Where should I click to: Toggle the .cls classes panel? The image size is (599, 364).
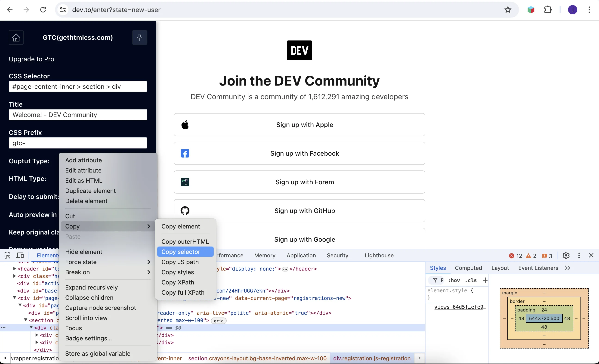(471, 280)
